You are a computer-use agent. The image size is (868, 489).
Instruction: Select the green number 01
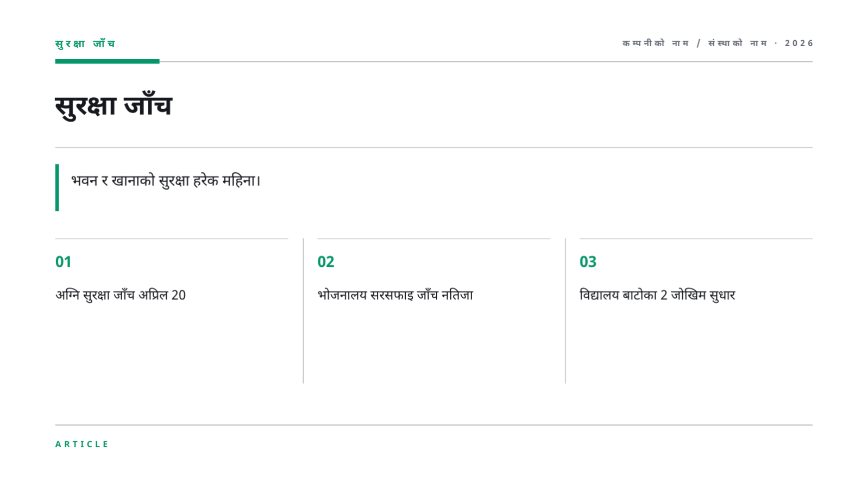tap(63, 262)
